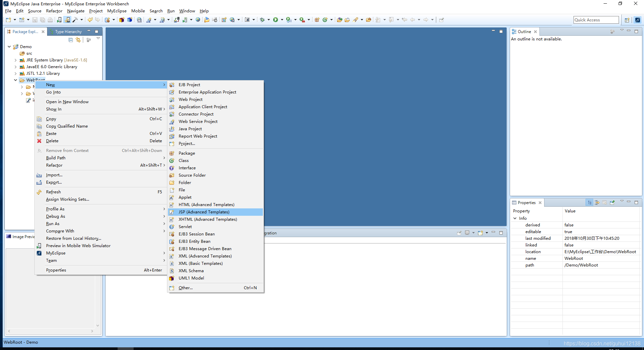Collapse the Info category in Properties
Image resolution: width=644 pixels, height=350 pixels.
(515, 218)
